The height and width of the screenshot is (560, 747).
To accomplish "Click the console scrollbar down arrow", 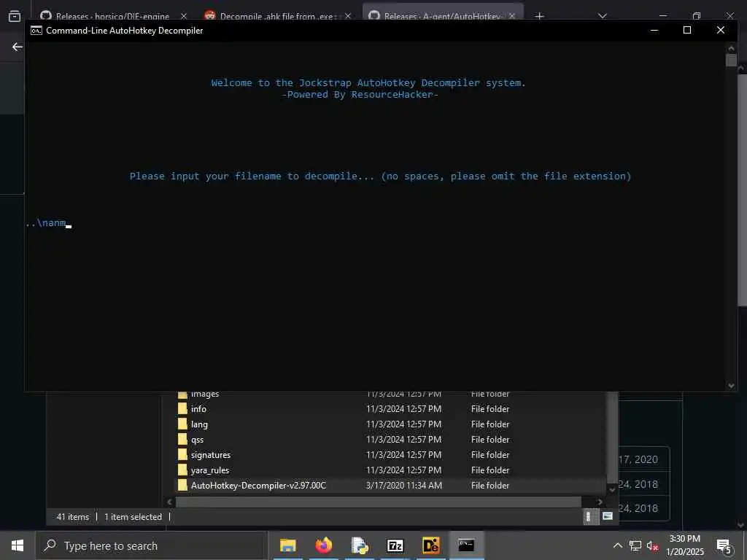I will pos(731,386).
